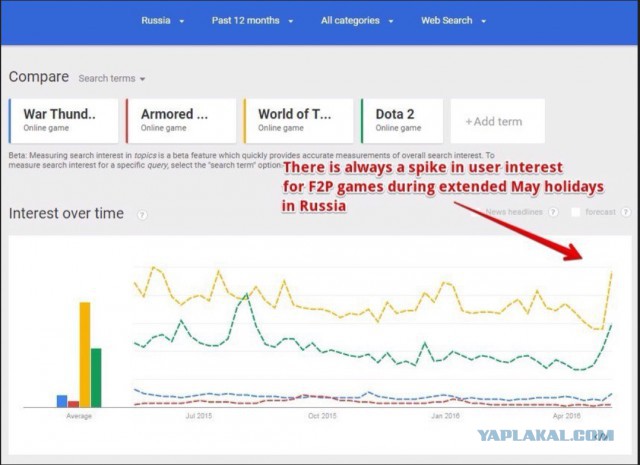This screenshot has width=640, height=465.
Task: Toggle the News headlines checkbox
Action: 474,212
